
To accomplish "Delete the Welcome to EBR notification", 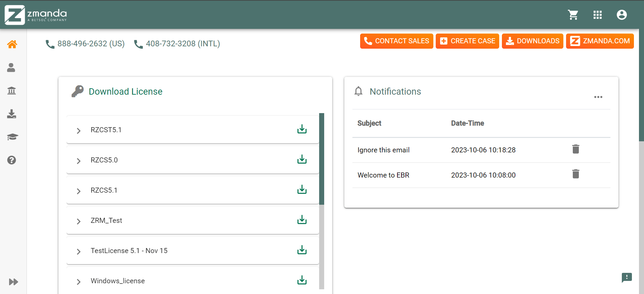I will pos(576,174).
